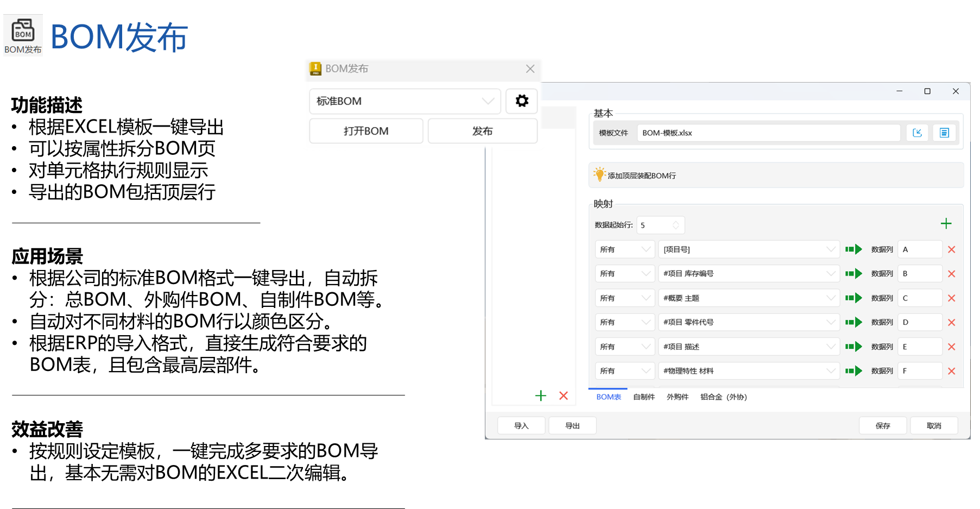Click red X below left list panel

[564, 396]
